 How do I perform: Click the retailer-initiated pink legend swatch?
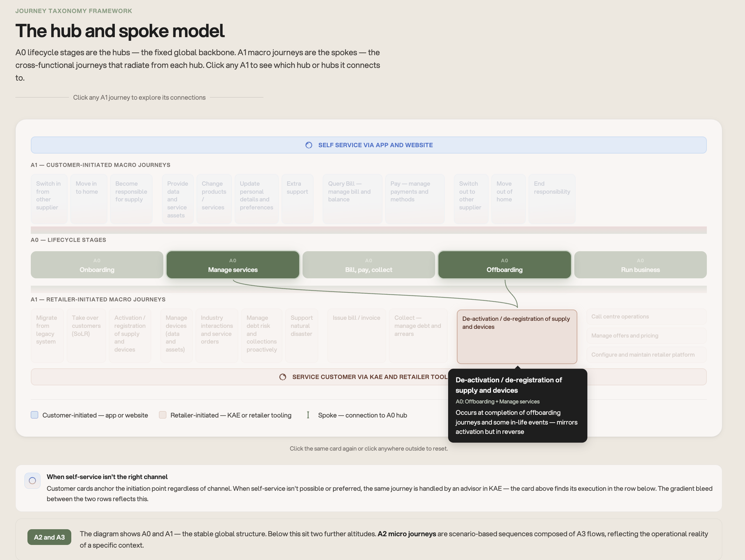click(x=163, y=415)
